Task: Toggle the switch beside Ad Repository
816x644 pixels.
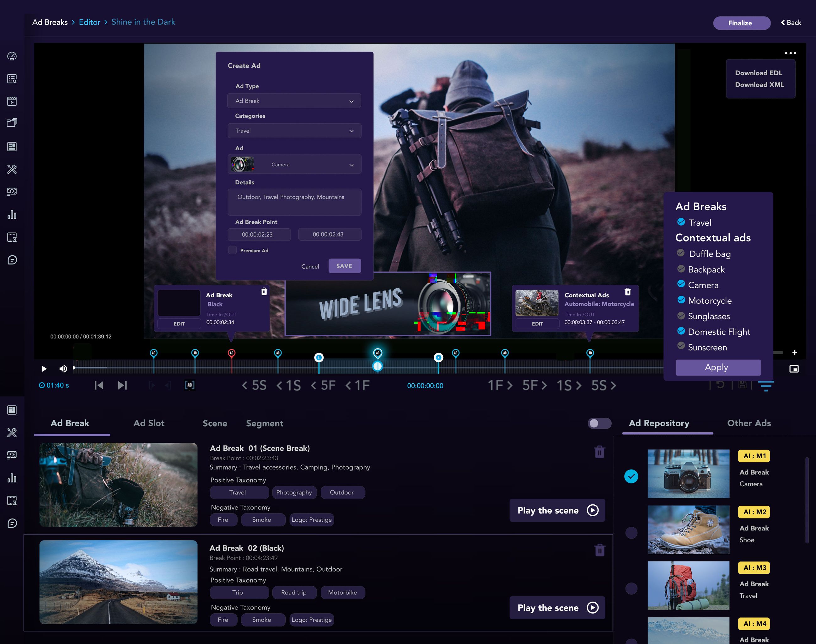Action: coord(599,423)
